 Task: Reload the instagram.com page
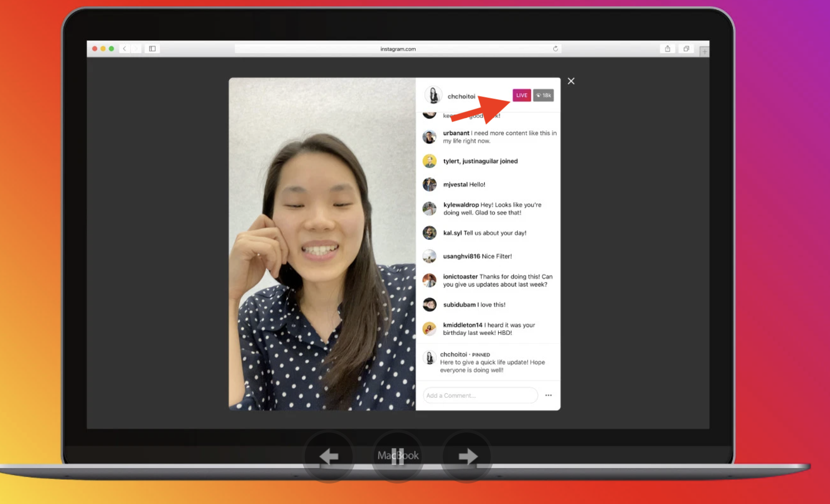click(555, 48)
